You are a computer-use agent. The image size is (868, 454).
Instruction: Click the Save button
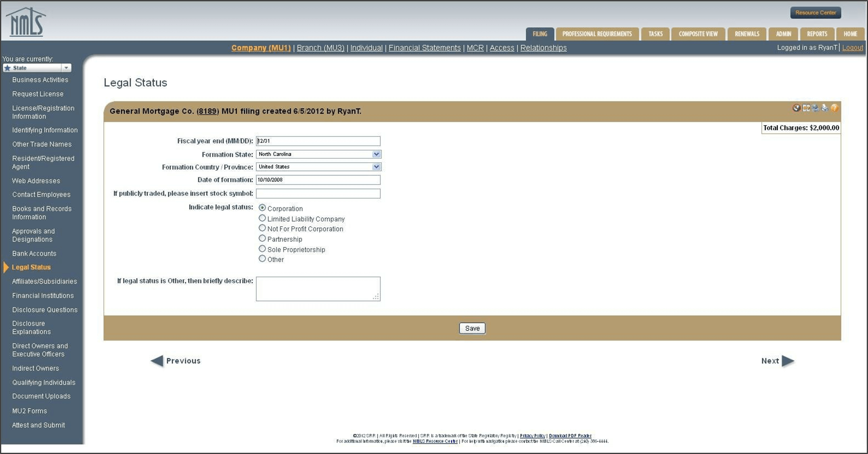pyautogui.click(x=472, y=328)
